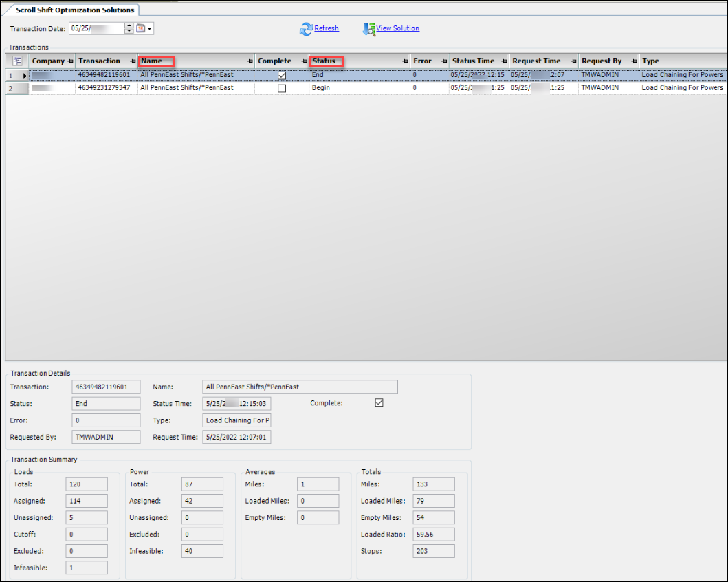Check Complete checkbox in second transaction row
The height and width of the screenshot is (582, 728).
point(281,88)
